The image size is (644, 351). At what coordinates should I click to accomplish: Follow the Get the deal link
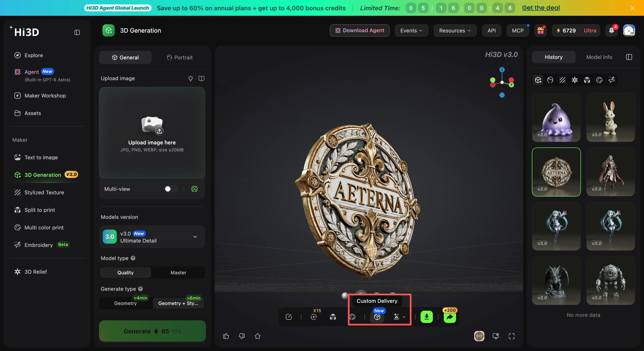[x=541, y=8]
